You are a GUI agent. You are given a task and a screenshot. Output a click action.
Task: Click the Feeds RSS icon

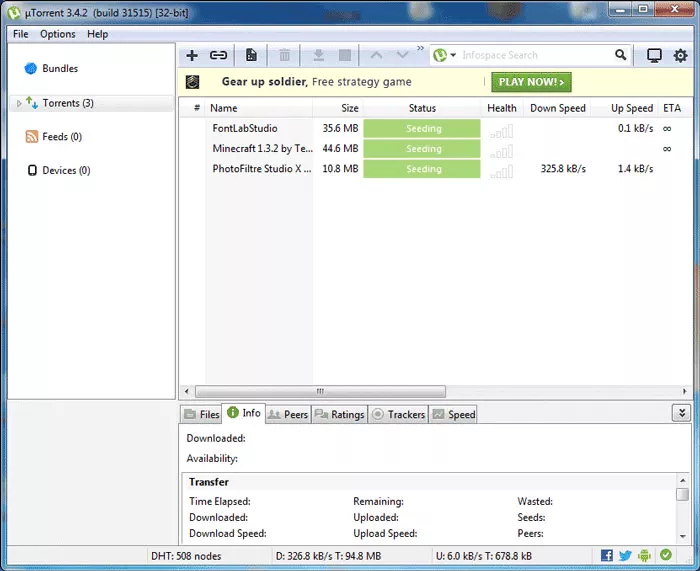coord(32,137)
